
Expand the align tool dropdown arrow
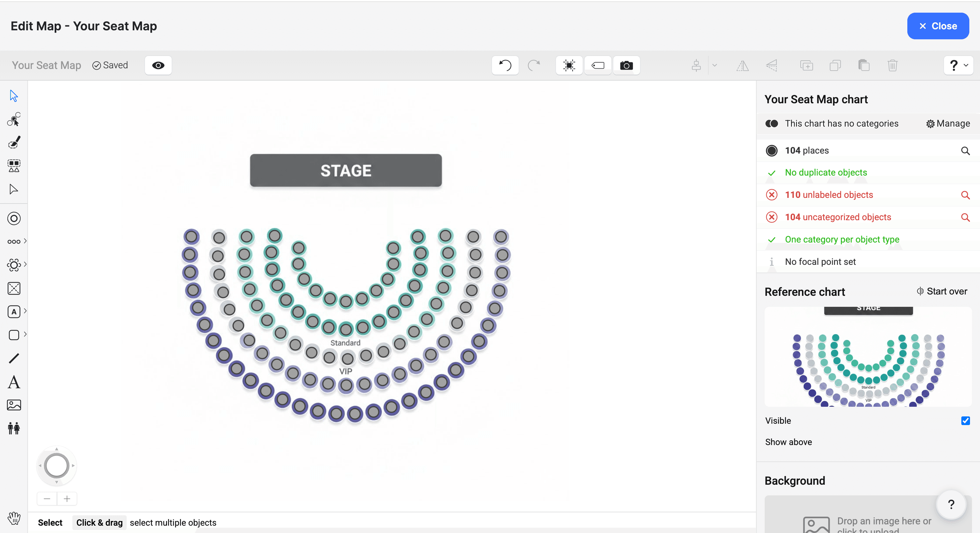point(714,65)
